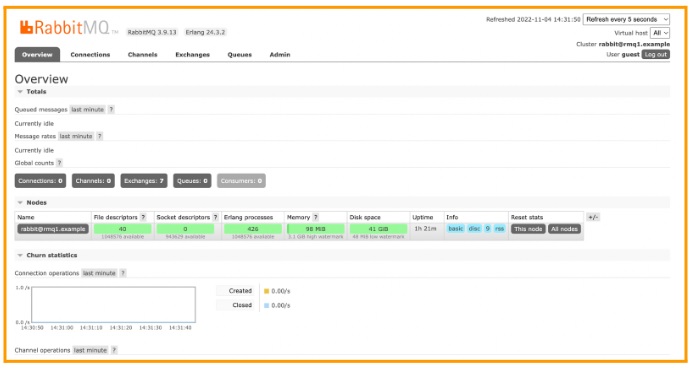Click the Cluster rabbit@rmq1.example name
Viewport: 693px width, 368px height.
coord(634,44)
